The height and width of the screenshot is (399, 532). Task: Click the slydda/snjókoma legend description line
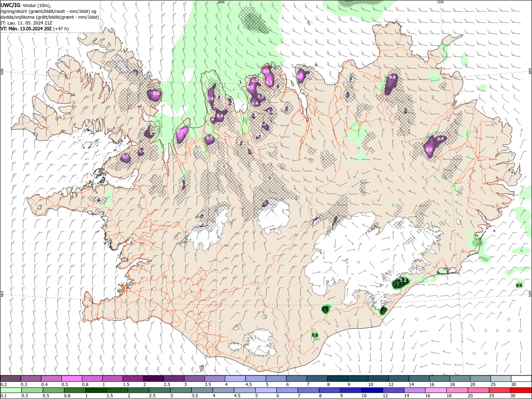click(x=49, y=17)
